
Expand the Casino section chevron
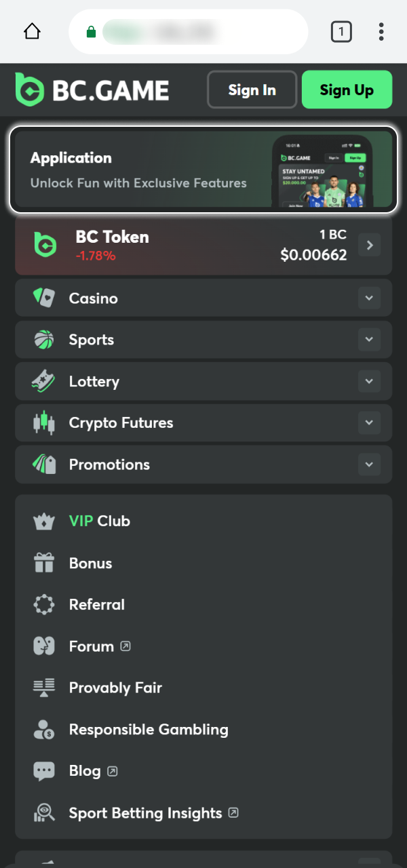(369, 298)
